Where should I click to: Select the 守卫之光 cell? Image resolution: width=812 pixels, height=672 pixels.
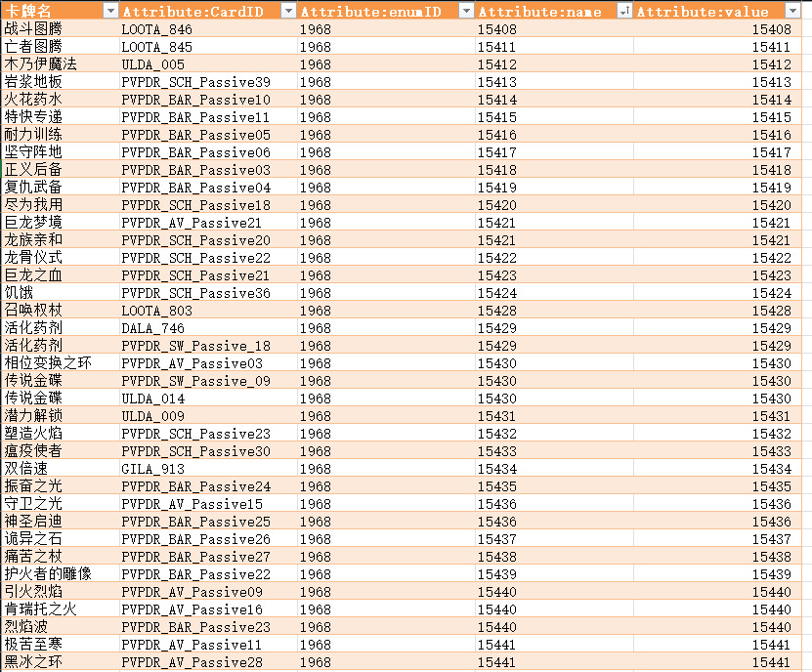[x=60, y=504]
